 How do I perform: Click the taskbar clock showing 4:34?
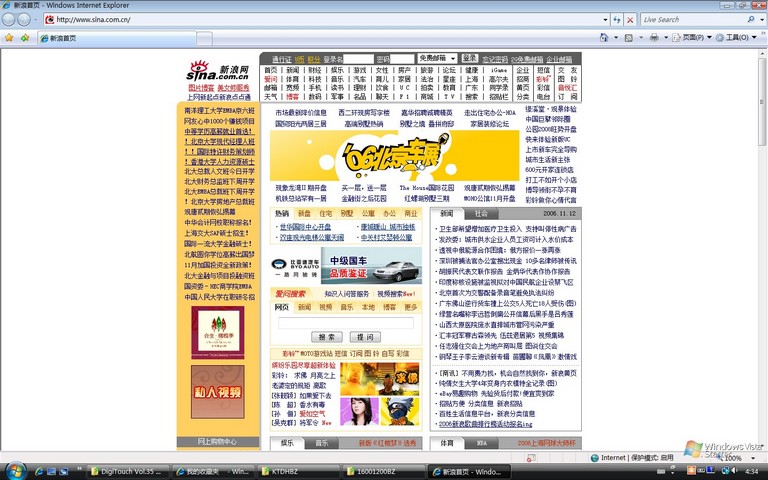point(751,471)
